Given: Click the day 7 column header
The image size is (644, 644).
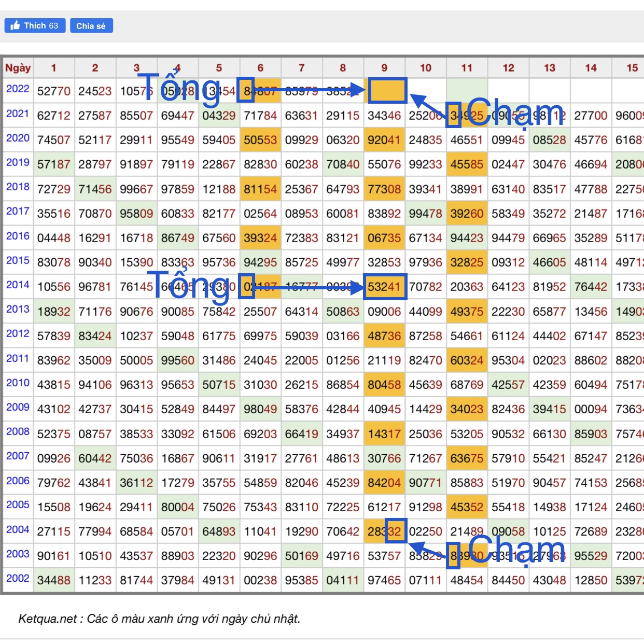Looking at the screenshot, I should click(302, 68).
